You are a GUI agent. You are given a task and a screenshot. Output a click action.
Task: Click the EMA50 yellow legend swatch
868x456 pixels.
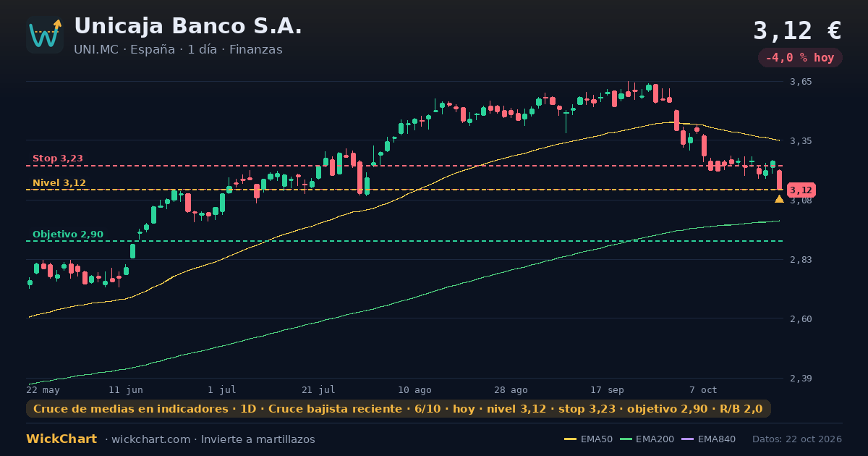[x=571, y=439]
